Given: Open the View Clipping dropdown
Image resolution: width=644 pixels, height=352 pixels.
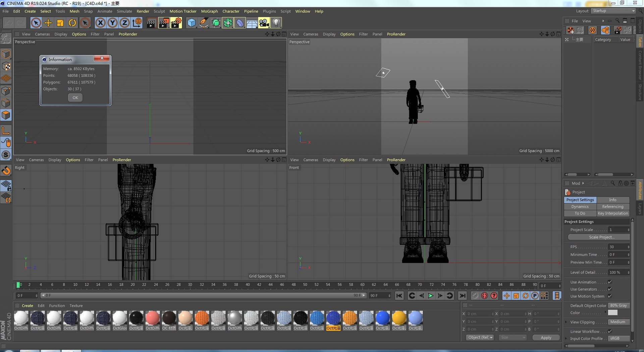Looking at the screenshot, I should [x=619, y=322].
